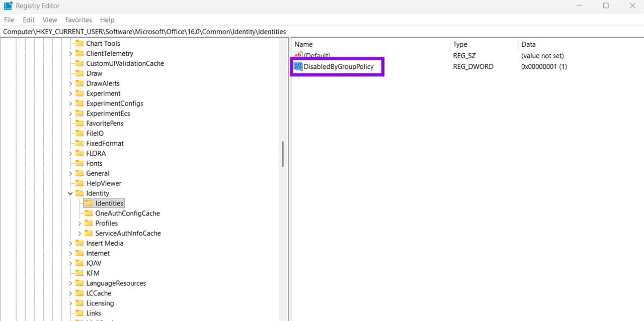
Task: Click the open Identities folder icon
Action: click(x=89, y=203)
